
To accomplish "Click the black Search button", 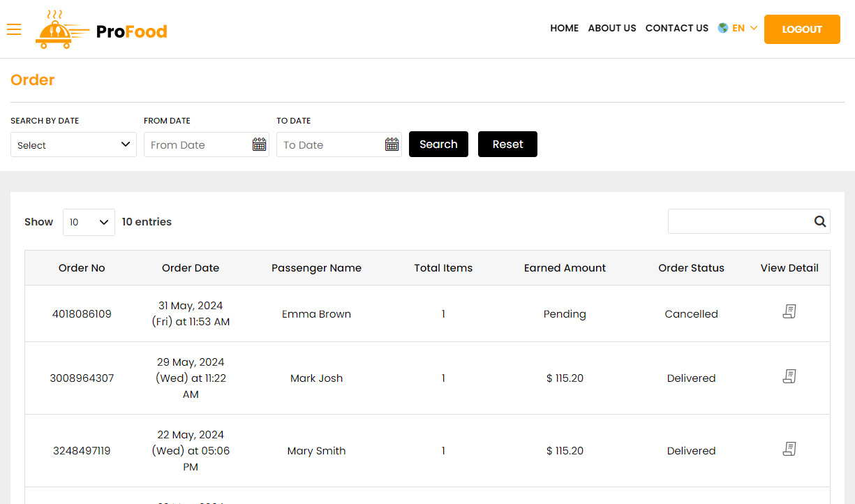I will (438, 144).
